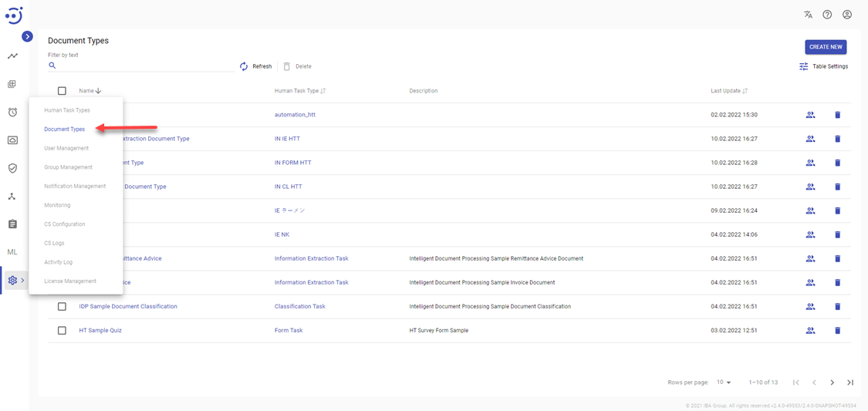Image resolution: width=868 pixels, height=411 pixels.
Task: Click the Filter by text search field
Action: point(143,66)
